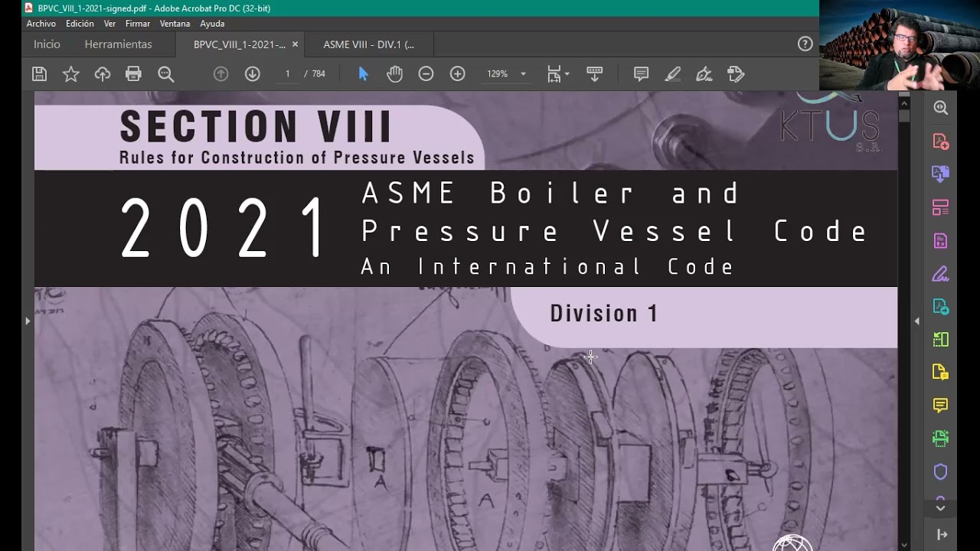The image size is (980, 551).
Task: Switch on scrolling mode in the toolbar
Action: (x=594, y=74)
